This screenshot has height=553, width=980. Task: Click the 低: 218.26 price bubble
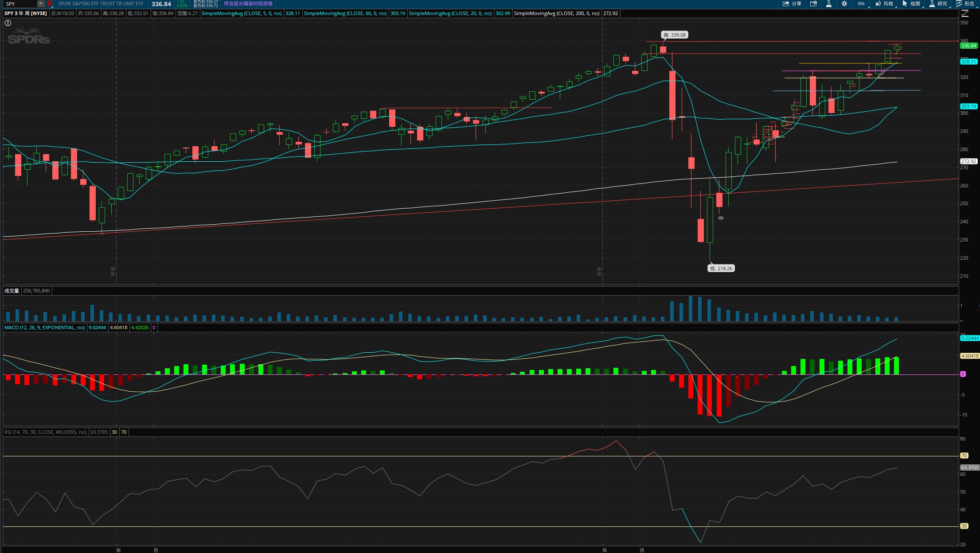point(721,269)
